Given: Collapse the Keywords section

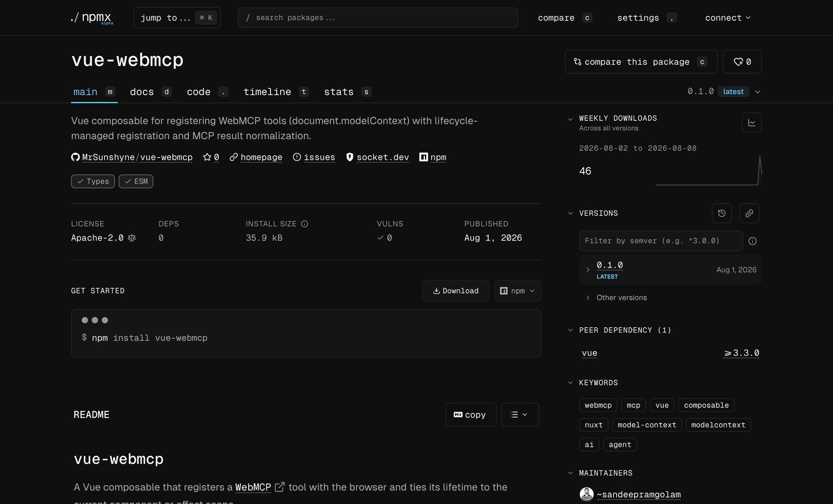Looking at the screenshot, I should (570, 383).
